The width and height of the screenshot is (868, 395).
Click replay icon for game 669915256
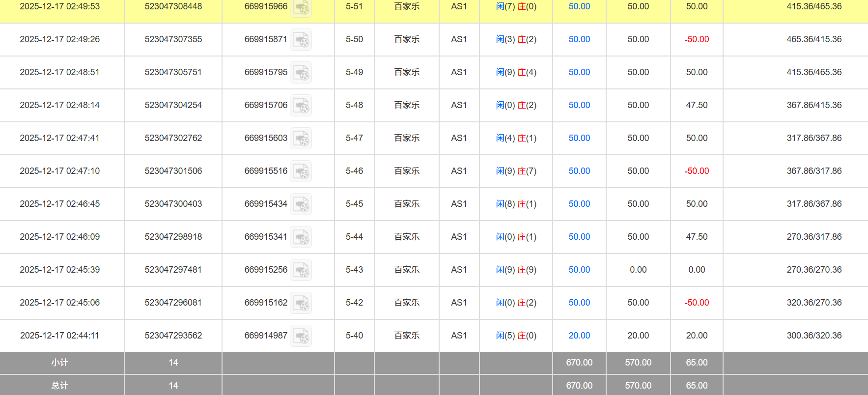[301, 270]
